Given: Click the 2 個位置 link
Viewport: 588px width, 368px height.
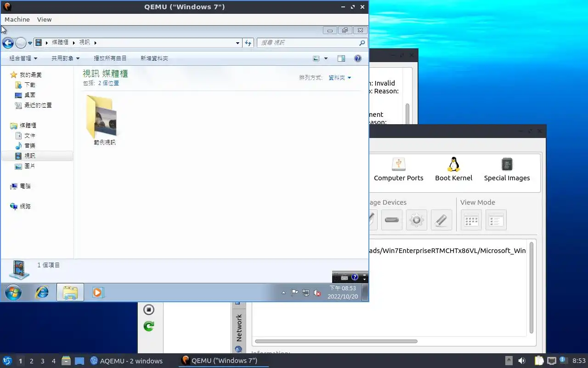Looking at the screenshot, I should click(x=108, y=83).
